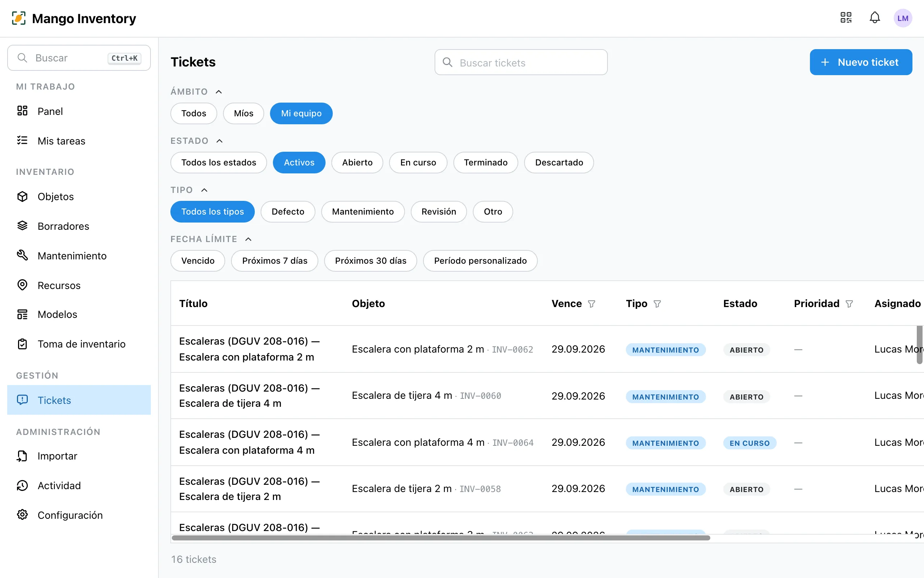Click the Actividad history clock icon
This screenshot has height=578, width=924.
[x=22, y=486]
